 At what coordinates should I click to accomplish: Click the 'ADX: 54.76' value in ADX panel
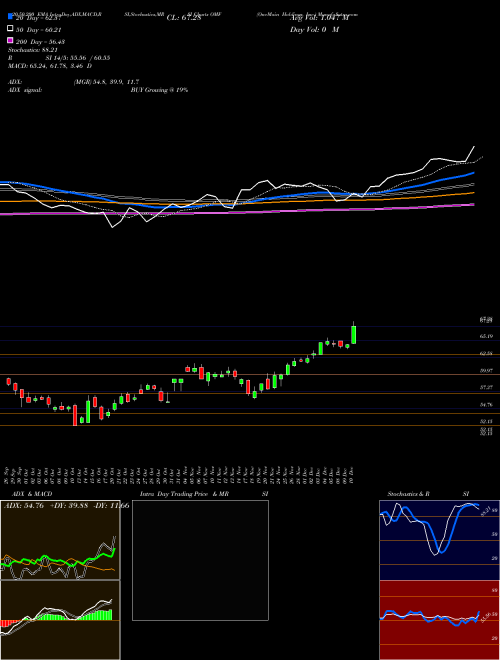24,506
